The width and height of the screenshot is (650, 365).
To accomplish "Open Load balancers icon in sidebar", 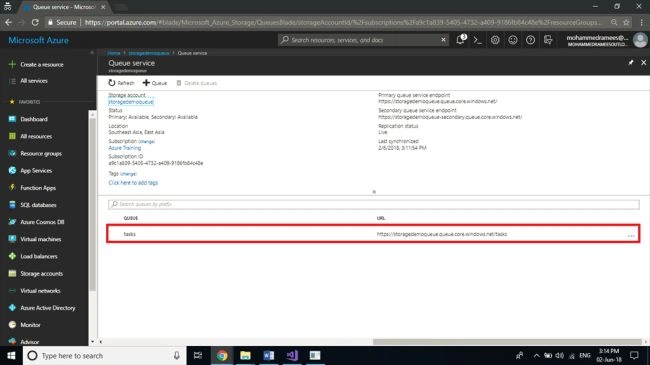I will click(x=12, y=256).
